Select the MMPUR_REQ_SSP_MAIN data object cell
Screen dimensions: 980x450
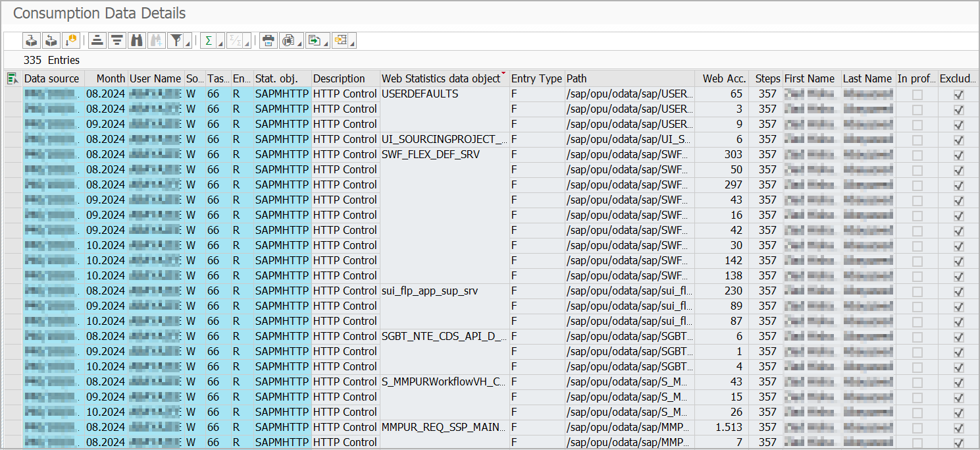point(444,428)
